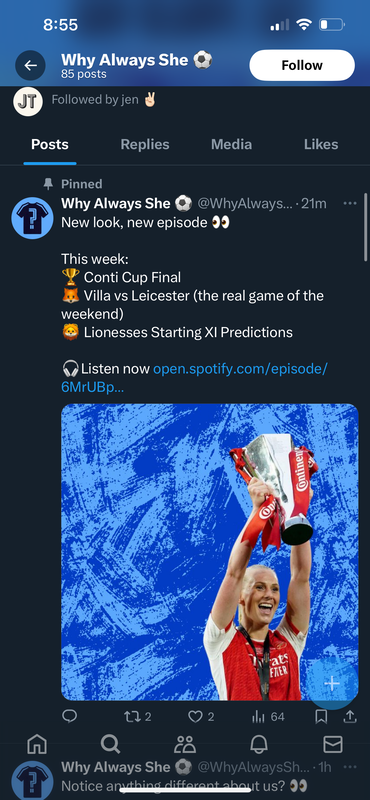Open Home from bottom navigation
370x800 pixels.
(x=37, y=745)
